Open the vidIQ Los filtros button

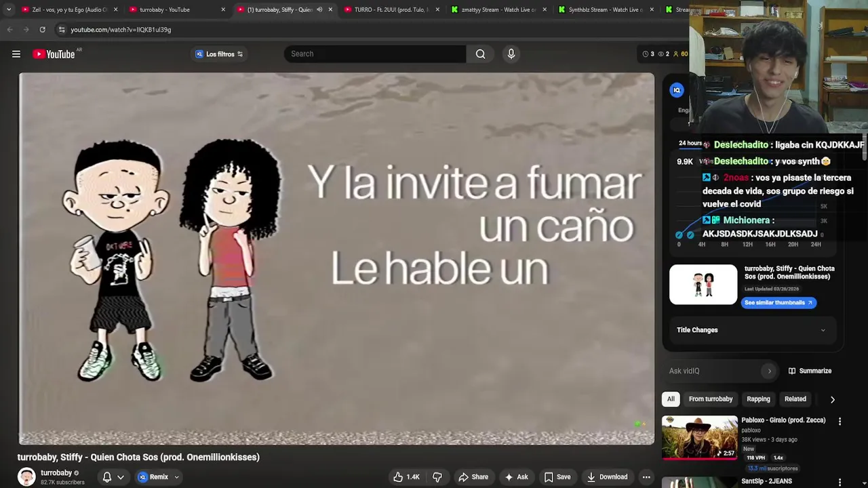(219, 54)
